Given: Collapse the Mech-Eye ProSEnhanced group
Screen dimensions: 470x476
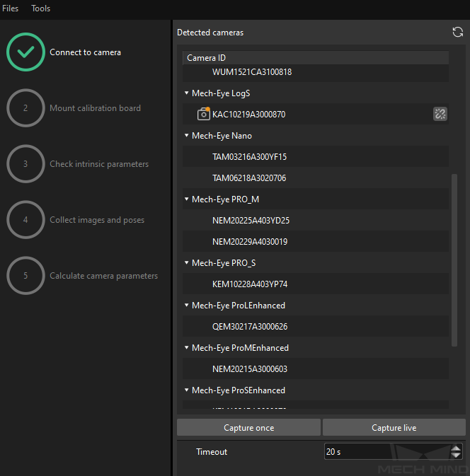Looking at the screenshot, I should point(187,390).
